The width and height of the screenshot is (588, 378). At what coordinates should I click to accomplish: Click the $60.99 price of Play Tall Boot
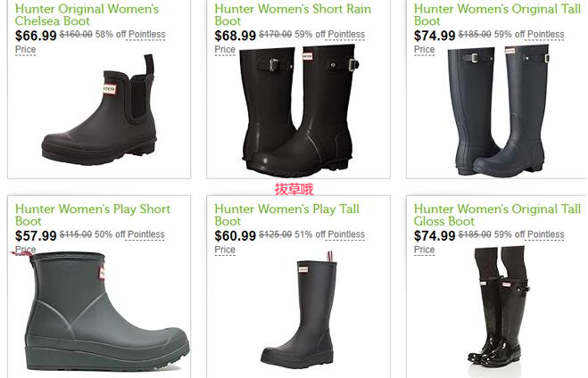[x=236, y=235]
